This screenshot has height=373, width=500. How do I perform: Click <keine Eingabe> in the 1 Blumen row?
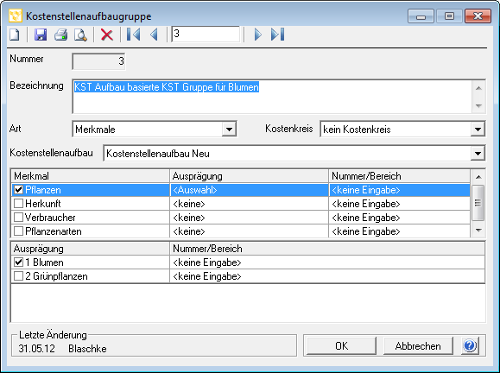point(327,262)
